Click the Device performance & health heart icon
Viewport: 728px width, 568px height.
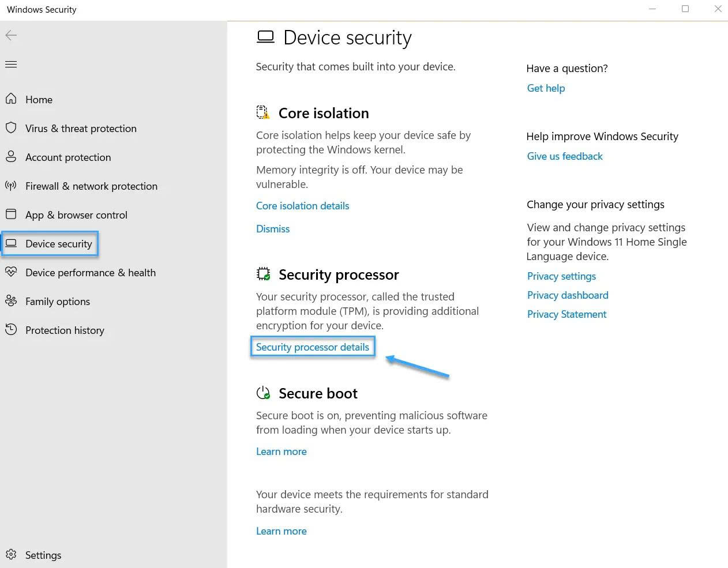tap(11, 272)
